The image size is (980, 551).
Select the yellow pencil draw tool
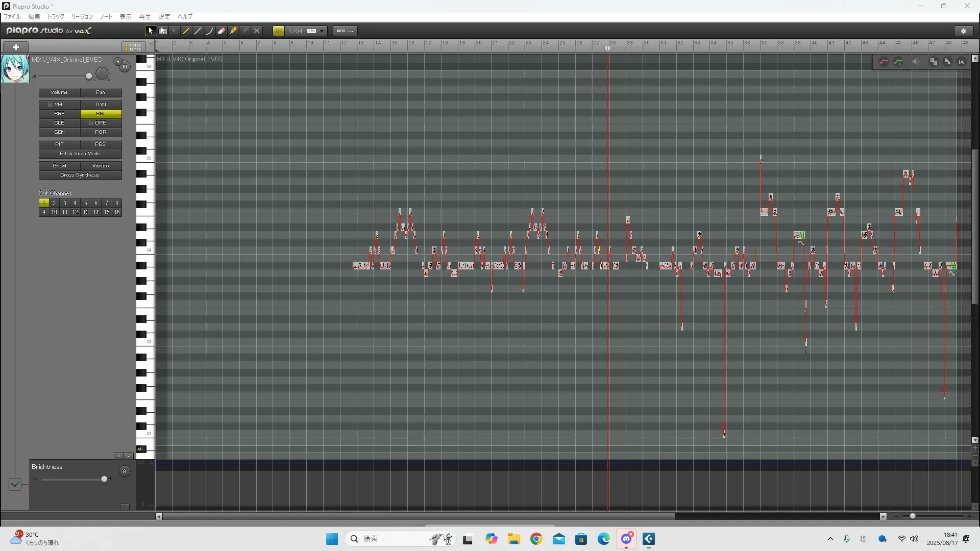[x=186, y=31]
